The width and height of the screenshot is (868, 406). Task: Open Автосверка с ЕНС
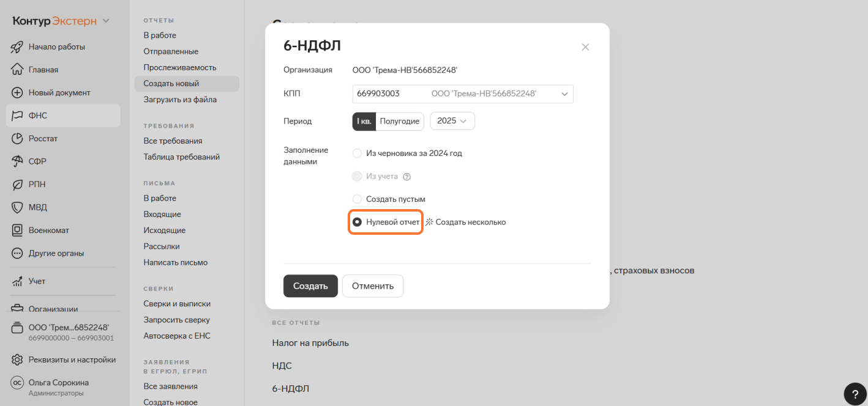click(177, 336)
